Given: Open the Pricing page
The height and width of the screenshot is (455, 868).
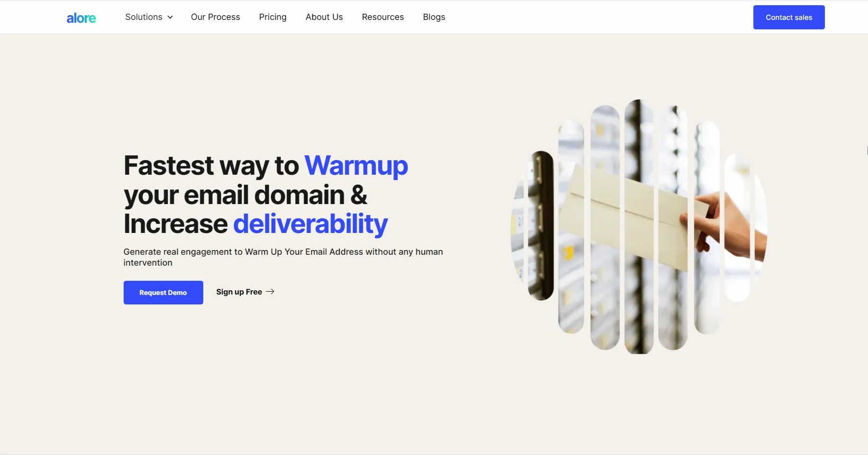Looking at the screenshot, I should tap(273, 17).
